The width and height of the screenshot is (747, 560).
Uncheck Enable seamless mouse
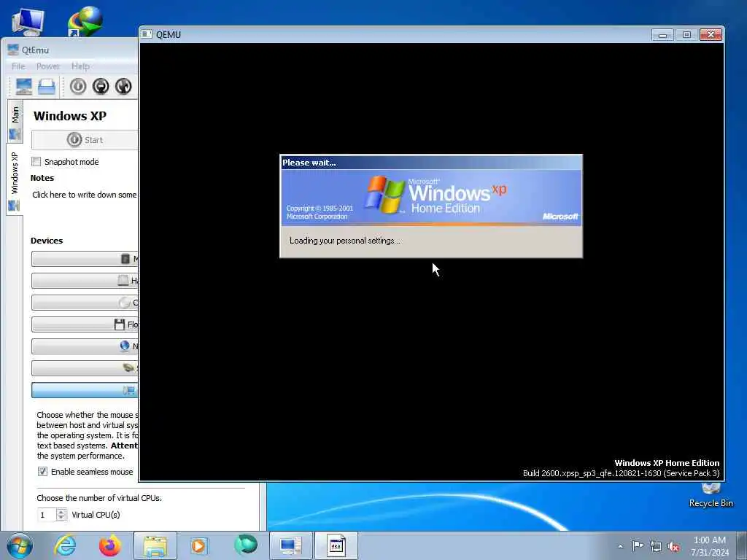coord(42,472)
